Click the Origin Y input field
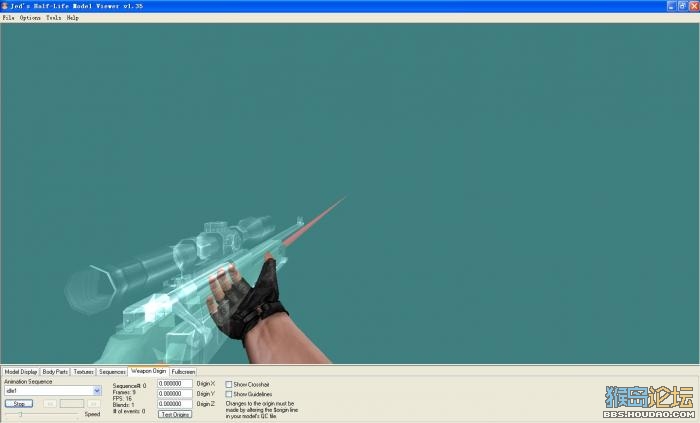 175,394
